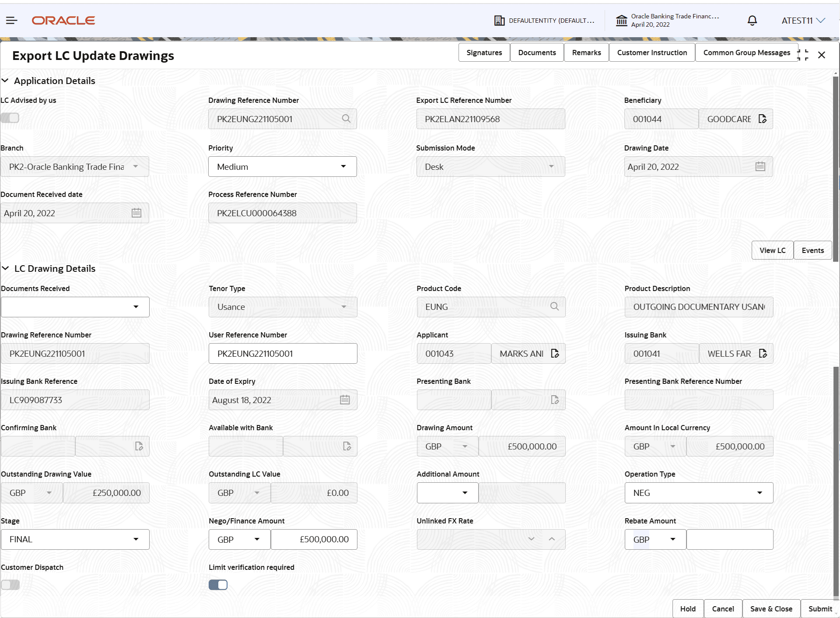Viewport: 840px width, 618px height.
Task: Click the Beneficiary GOODCARE party details icon
Action: [763, 119]
